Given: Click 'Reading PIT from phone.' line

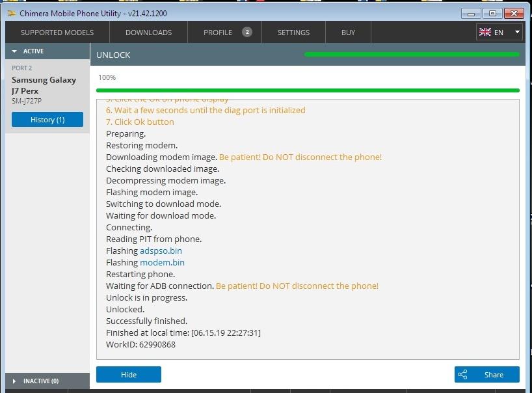Looking at the screenshot, I should pos(153,239).
